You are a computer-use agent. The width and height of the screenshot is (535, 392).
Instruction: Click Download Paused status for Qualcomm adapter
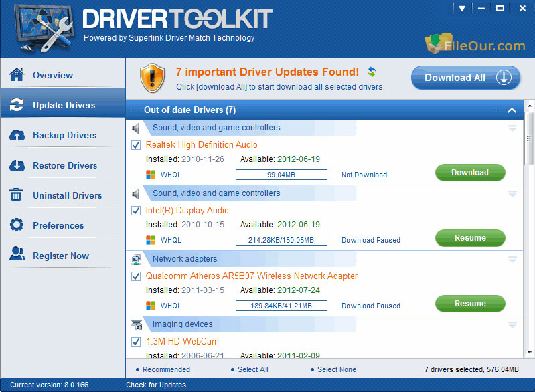371,306
